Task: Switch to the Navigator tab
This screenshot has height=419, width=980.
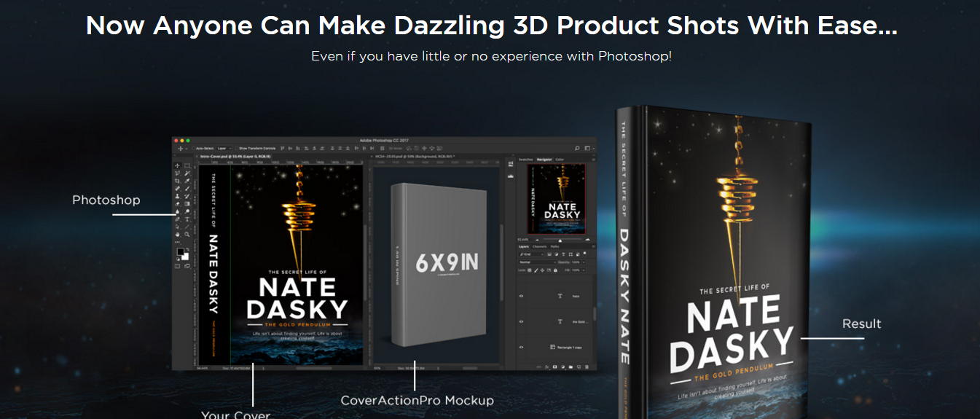Action: pos(544,160)
